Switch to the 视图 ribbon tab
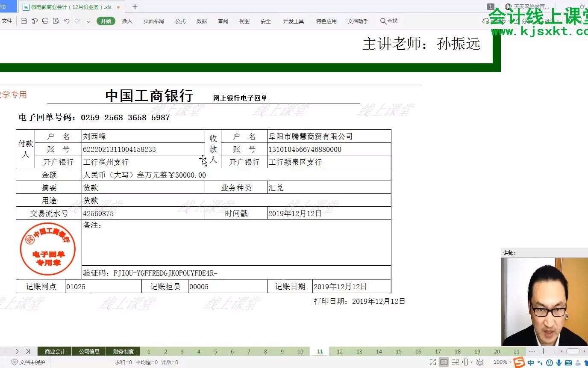Screen dimensions: 588x368 244,21
